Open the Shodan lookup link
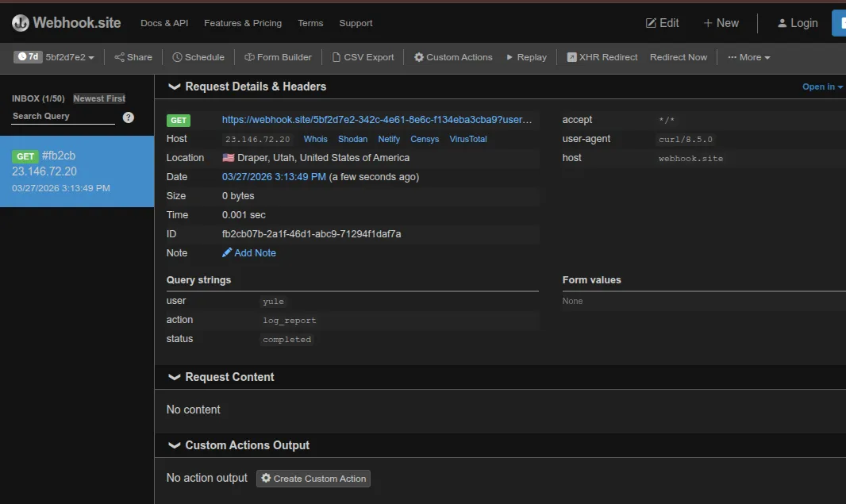The image size is (846, 504). click(x=352, y=139)
